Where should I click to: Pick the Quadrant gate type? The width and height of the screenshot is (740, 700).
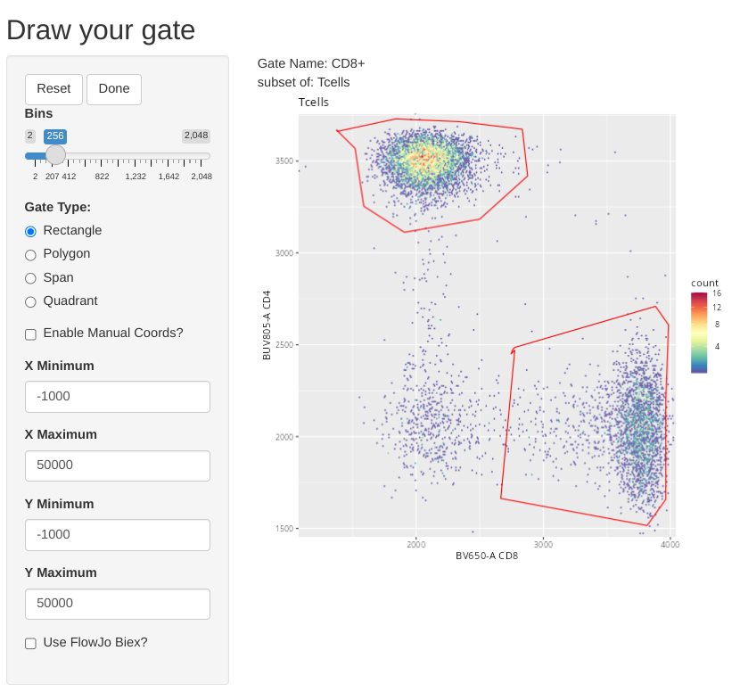(x=31, y=301)
